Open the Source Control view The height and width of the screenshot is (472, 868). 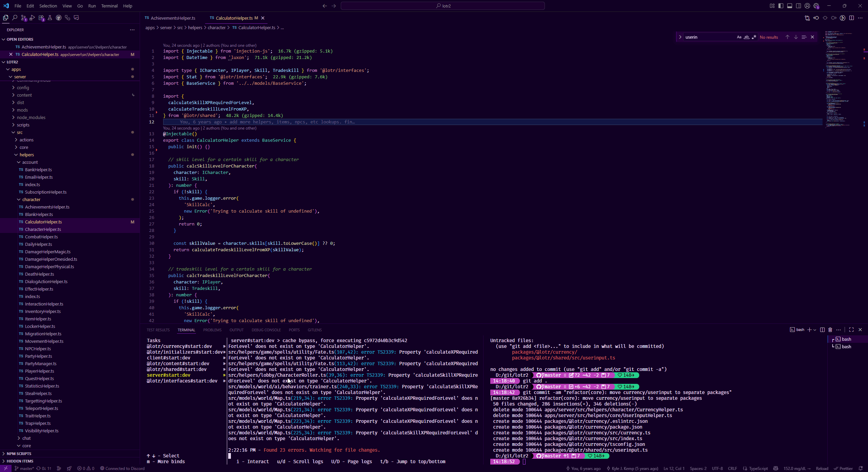[23, 18]
